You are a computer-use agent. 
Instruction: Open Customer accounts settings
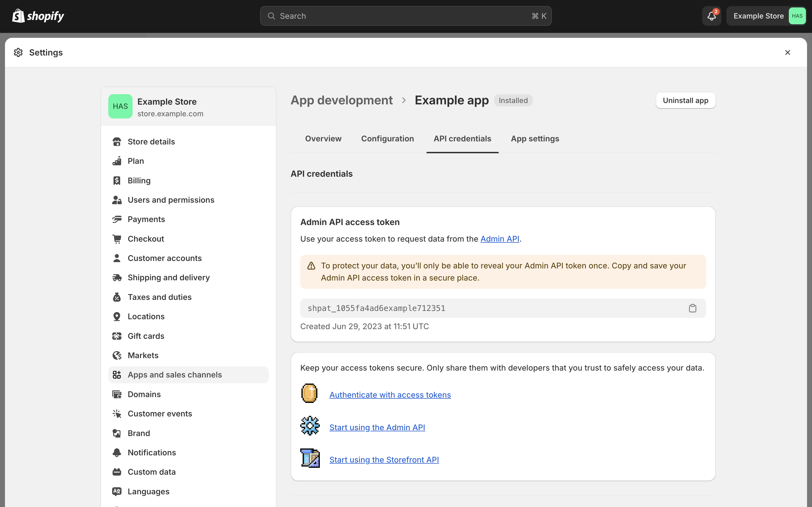coord(188,258)
